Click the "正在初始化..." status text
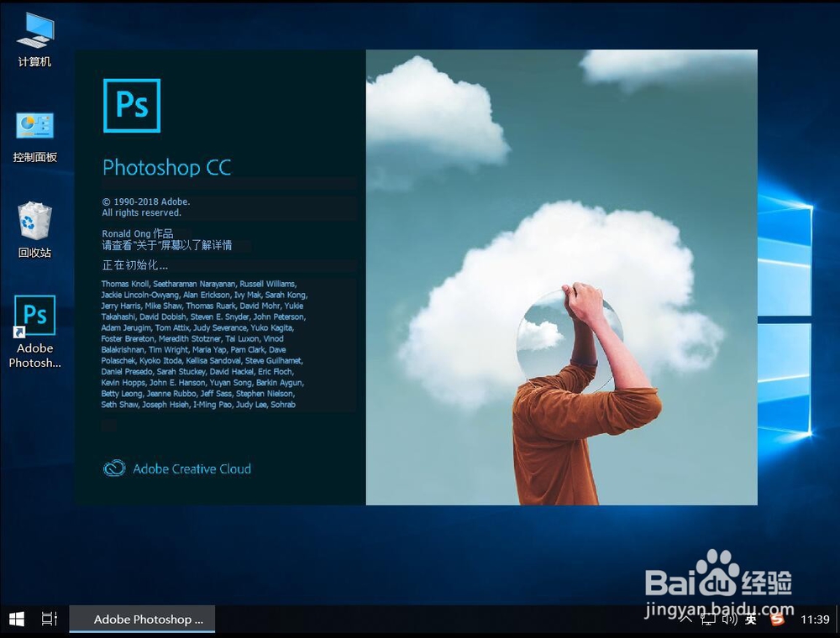The image size is (840, 638). [134, 265]
